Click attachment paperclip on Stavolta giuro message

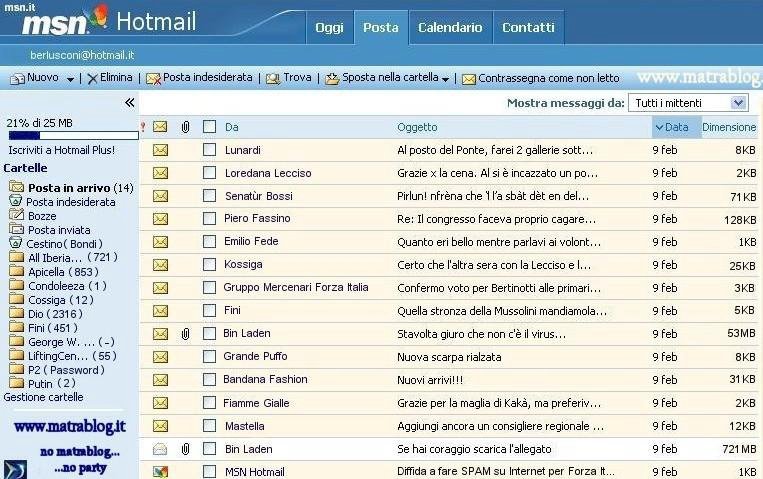(x=185, y=334)
